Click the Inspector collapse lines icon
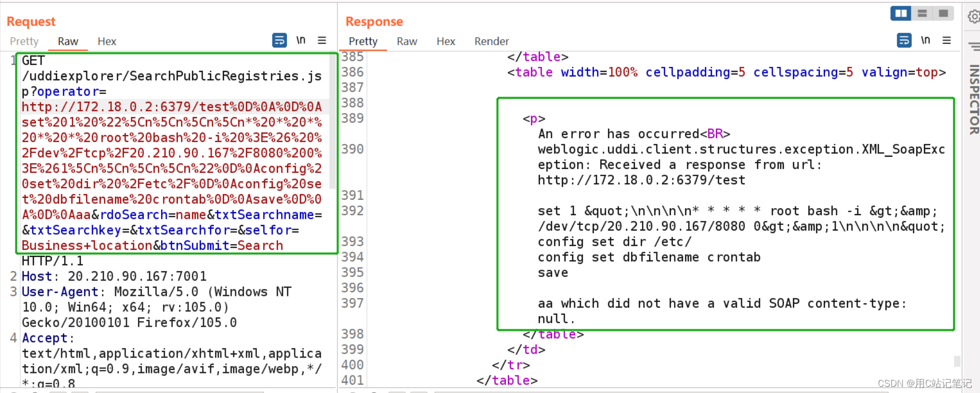980x393 pixels. [974, 47]
